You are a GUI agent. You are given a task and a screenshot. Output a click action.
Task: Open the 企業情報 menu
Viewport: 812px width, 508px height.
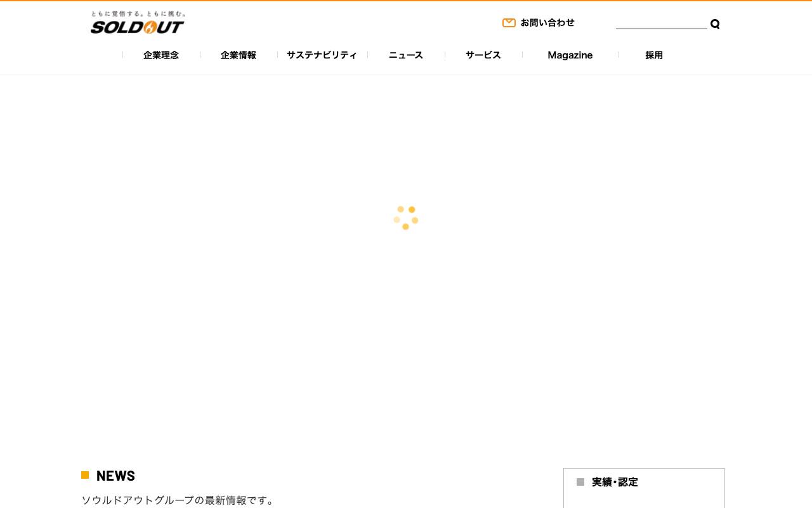pyautogui.click(x=239, y=55)
